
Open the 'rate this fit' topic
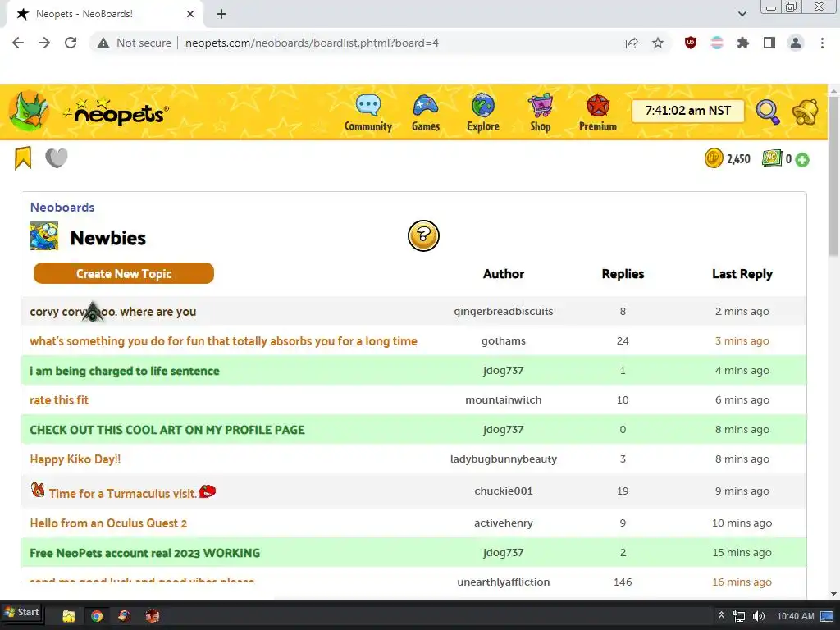[x=59, y=400]
